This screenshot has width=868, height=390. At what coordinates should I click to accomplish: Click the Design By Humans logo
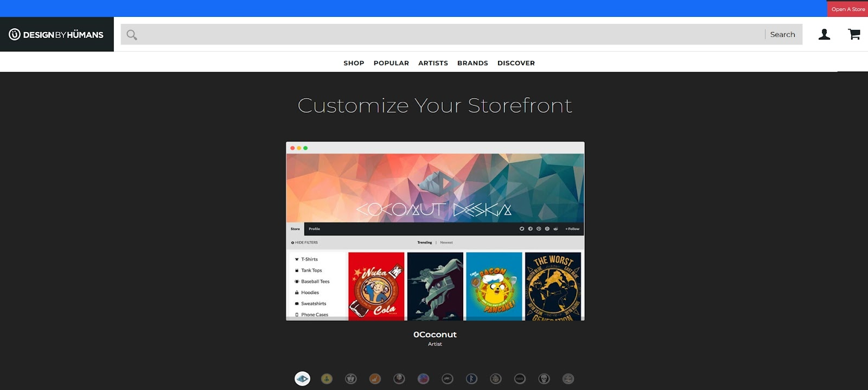coord(56,34)
